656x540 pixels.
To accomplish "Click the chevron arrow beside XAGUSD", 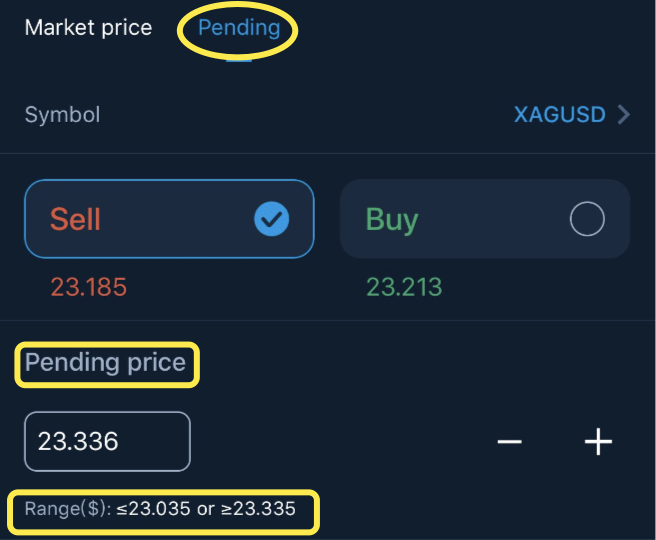I will [x=624, y=115].
